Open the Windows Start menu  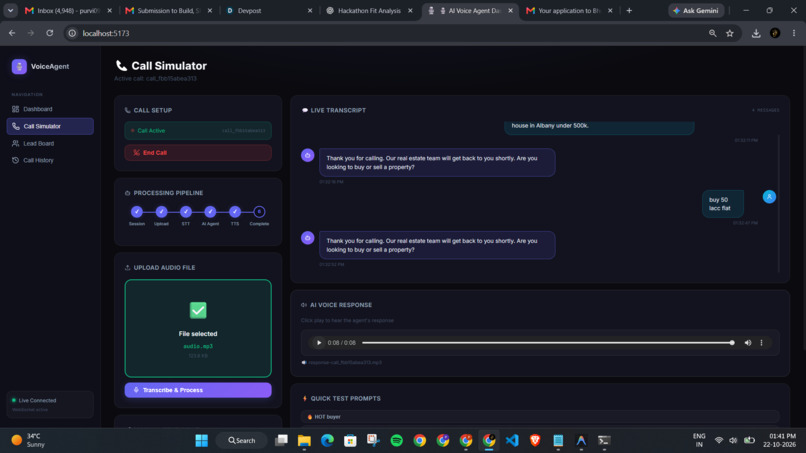(202, 441)
